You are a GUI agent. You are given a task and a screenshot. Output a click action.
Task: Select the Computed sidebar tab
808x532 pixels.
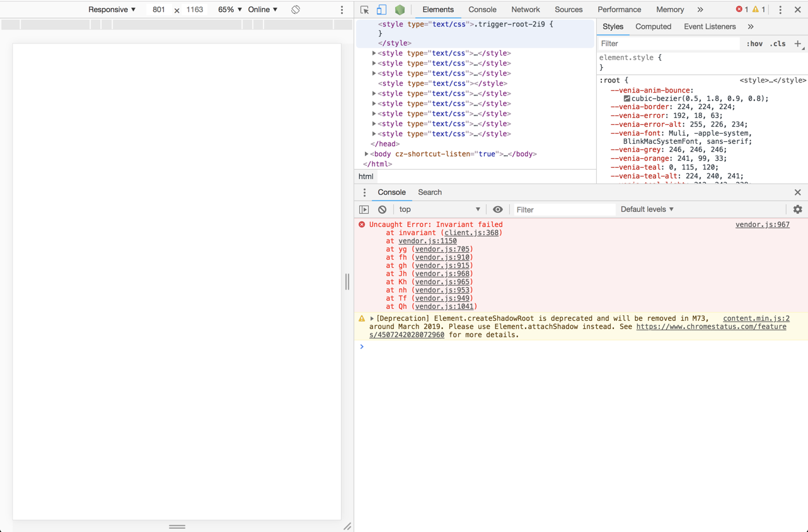653,26
